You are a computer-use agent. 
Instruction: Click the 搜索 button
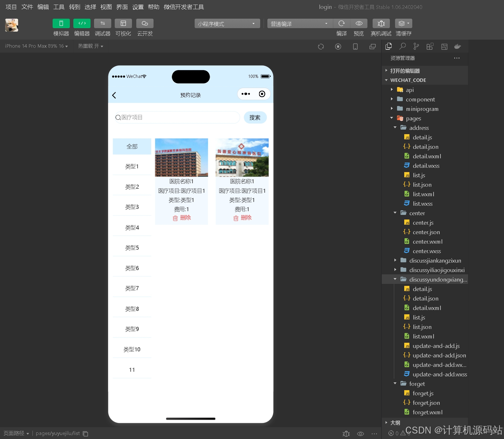[255, 118]
